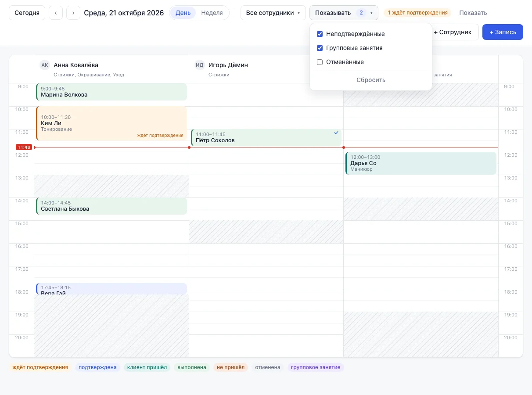Click Сбросить to reset filters

point(371,80)
